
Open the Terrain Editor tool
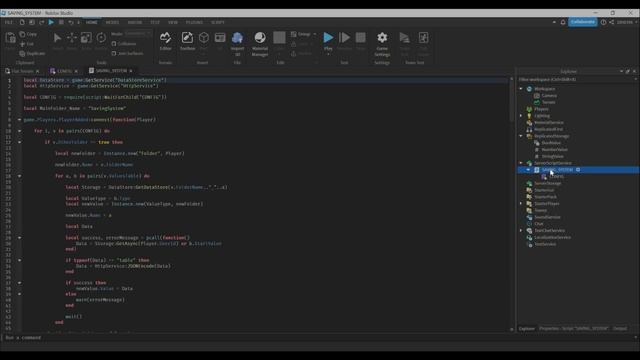[x=165, y=41]
